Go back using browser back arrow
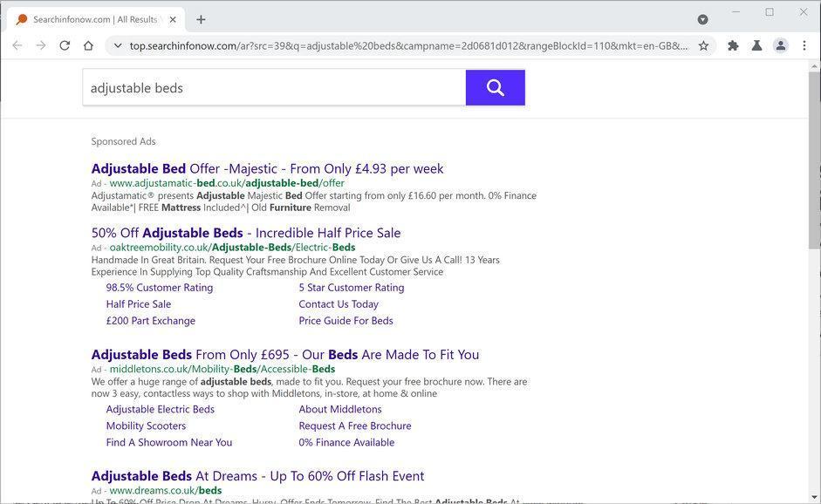 17,45
